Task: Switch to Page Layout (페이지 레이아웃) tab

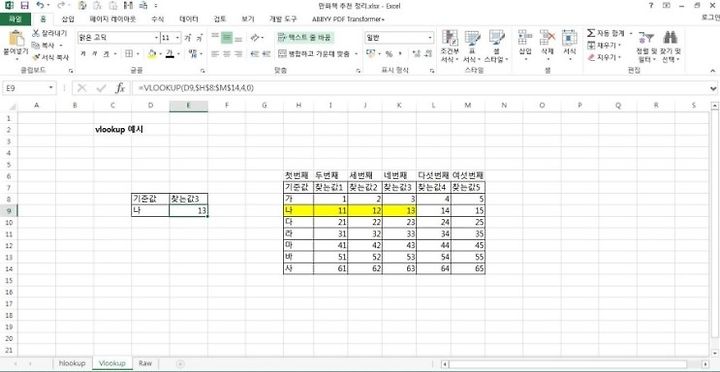Action: [113, 19]
